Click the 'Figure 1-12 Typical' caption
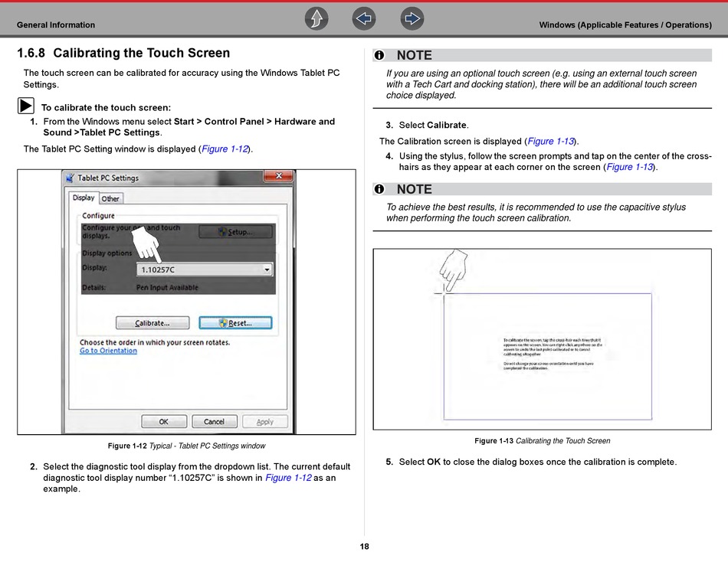The width and height of the screenshot is (728, 562). point(187,446)
